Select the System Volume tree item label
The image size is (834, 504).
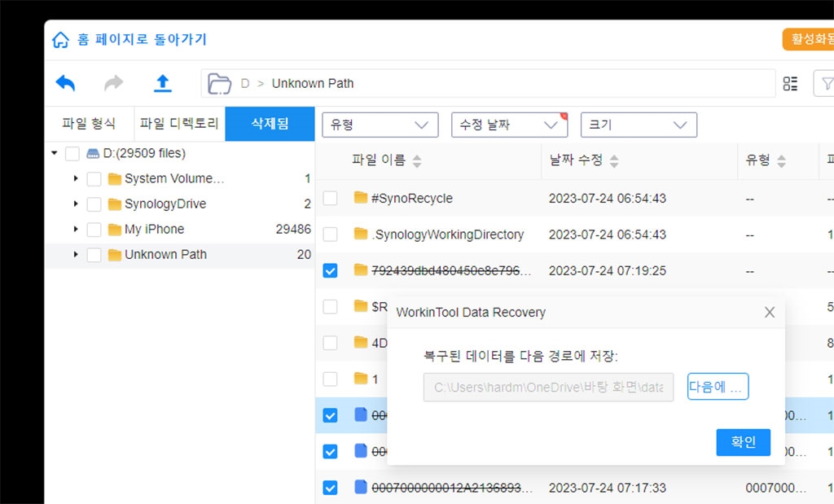(174, 178)
